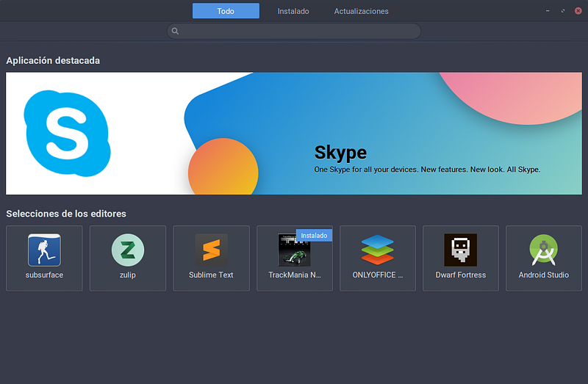Click the magnifying glass search icon

click(175, 31)
